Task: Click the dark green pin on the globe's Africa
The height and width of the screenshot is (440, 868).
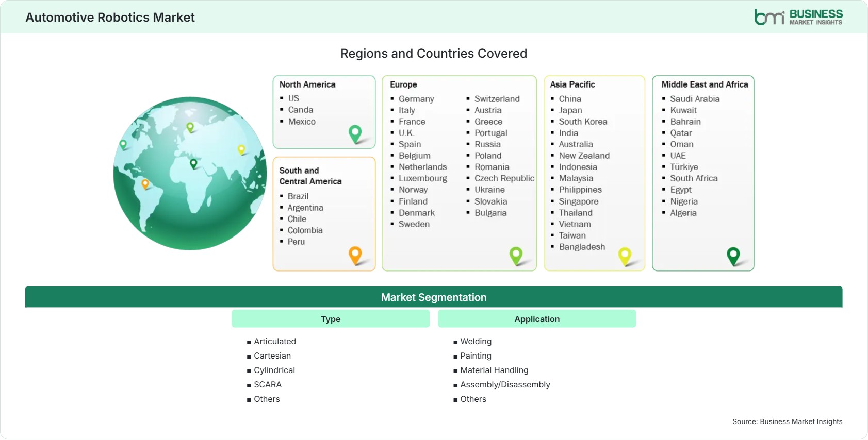Action: pos(193,164)
